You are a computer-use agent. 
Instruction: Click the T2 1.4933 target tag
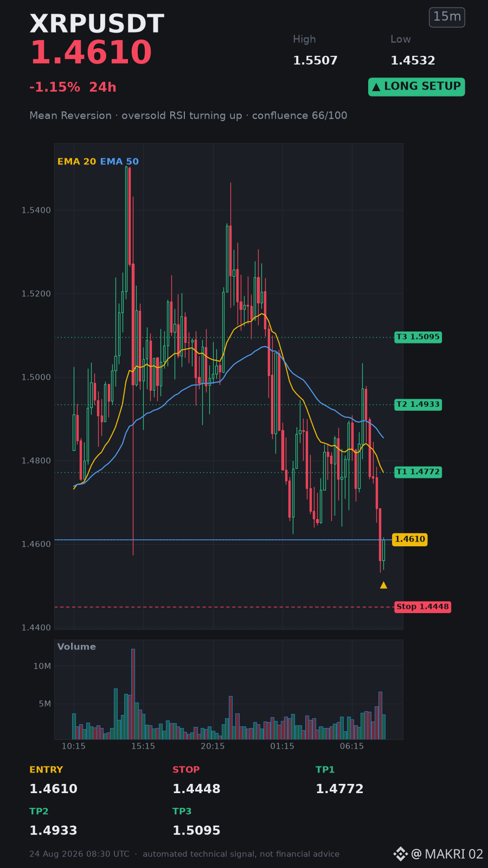coord(418,404)
